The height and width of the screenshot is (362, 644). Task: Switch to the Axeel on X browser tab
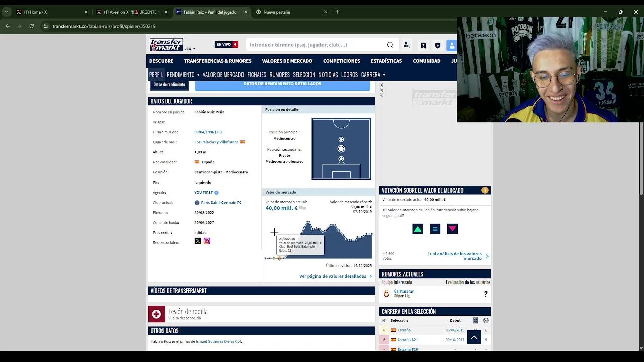131,12
